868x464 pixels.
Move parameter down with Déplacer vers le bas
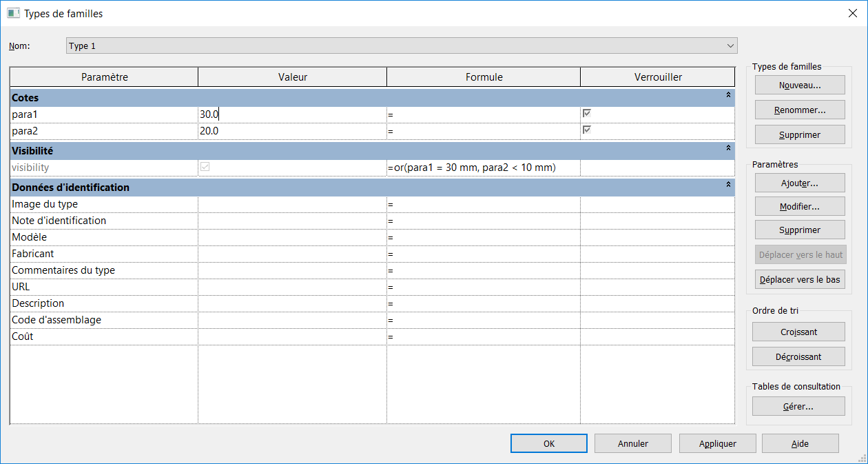pos(799,279)
